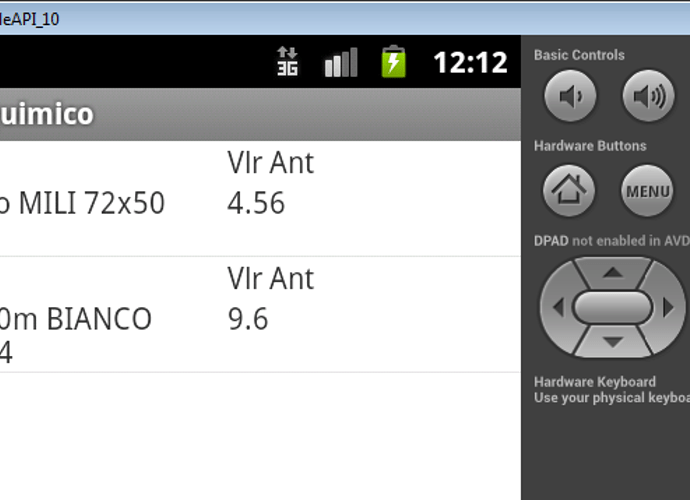The width and height of the screenshot is (690, 500).
Task: Select the MILI 72x50 list item
Action: pyautogui.click(x=260, y=199)
